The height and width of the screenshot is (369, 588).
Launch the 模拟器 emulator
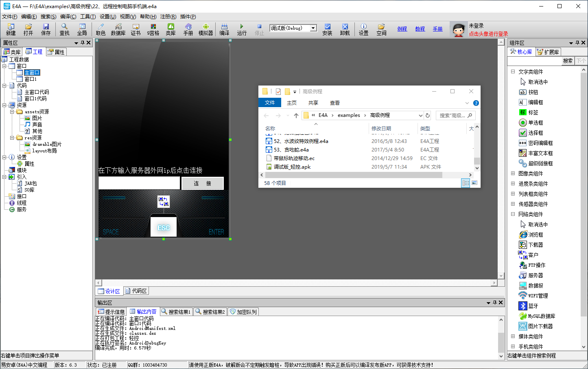click(x=206, y=29)
